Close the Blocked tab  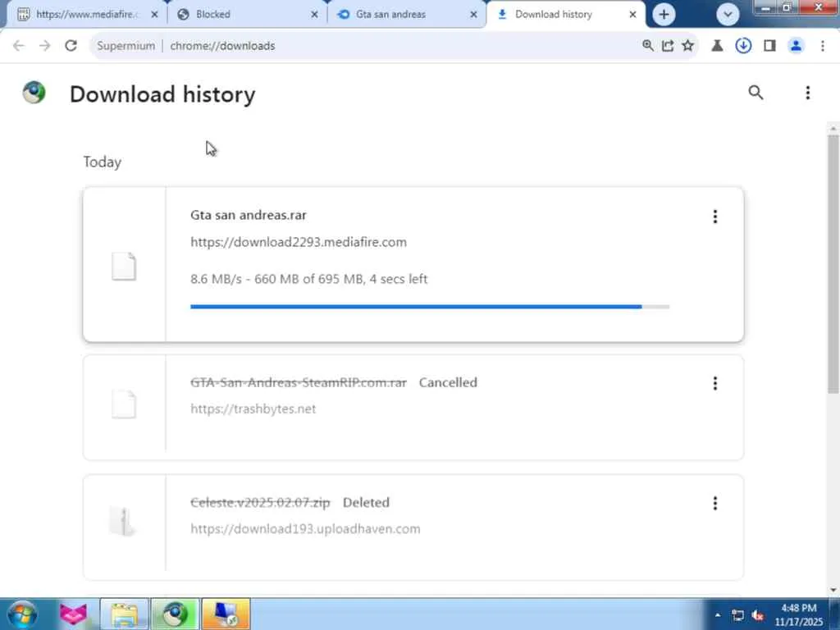pos(314,15)
